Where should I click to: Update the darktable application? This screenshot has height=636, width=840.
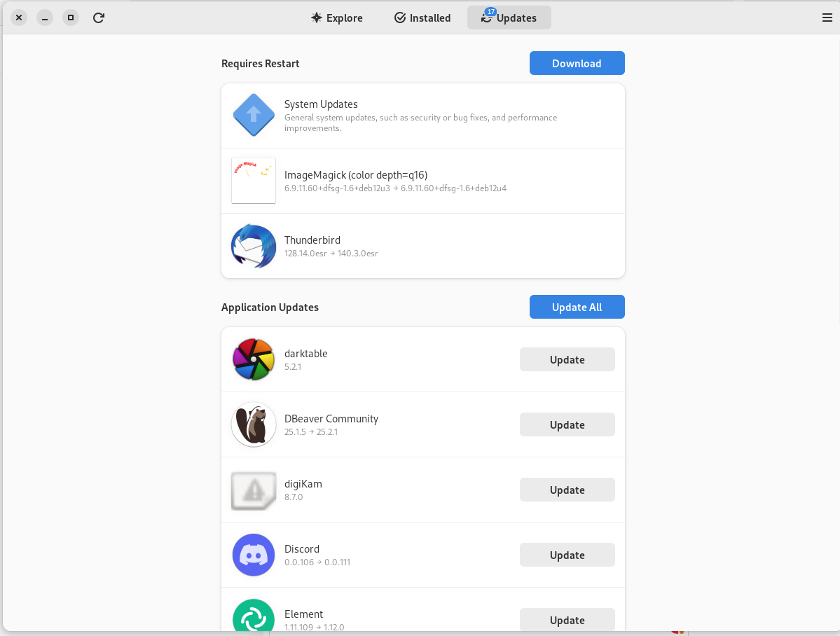(567, 359)
